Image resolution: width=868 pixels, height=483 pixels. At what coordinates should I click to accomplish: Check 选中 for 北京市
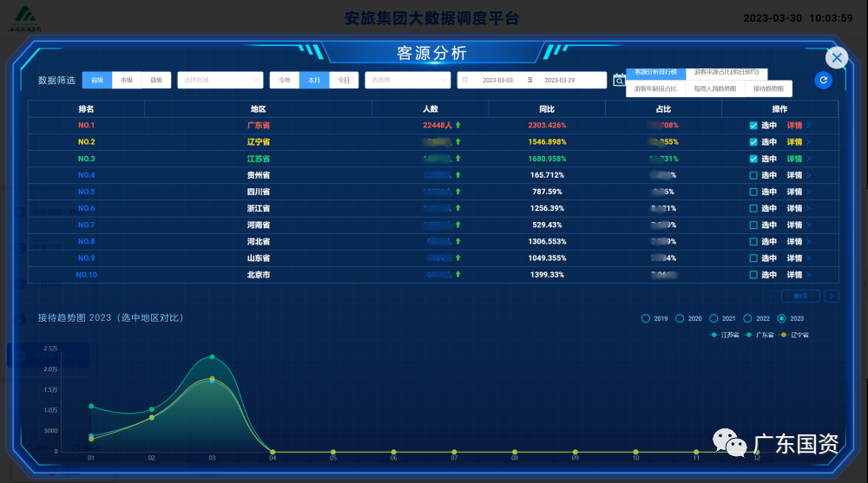[x=753, y=275]
